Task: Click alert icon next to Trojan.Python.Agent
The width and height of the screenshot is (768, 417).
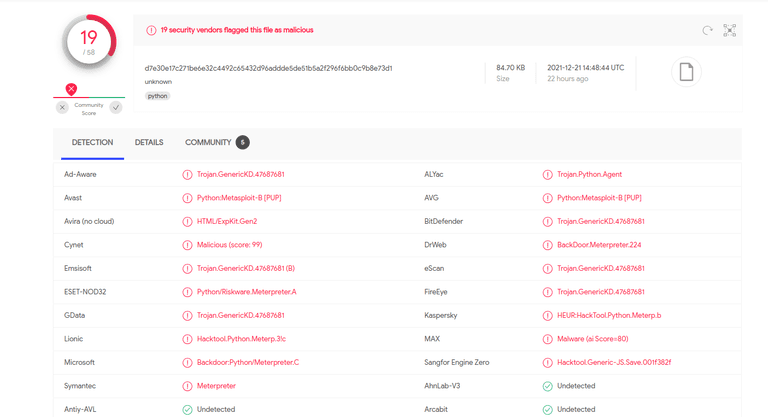Action: pyautogui.click(x=547, y=175)
